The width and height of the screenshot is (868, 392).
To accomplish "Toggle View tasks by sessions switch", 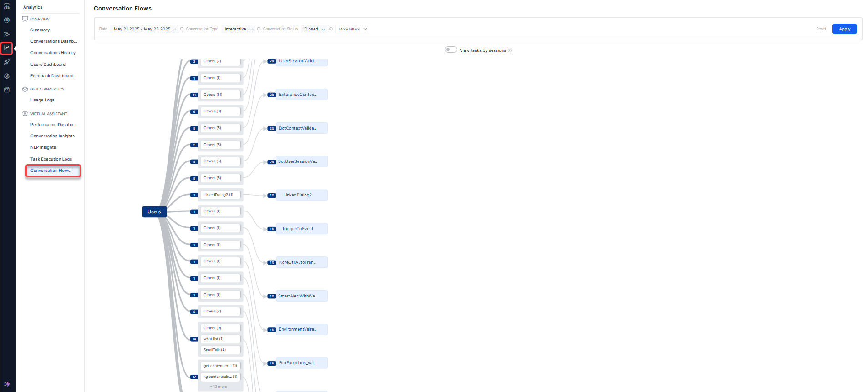I will point(451,50).
